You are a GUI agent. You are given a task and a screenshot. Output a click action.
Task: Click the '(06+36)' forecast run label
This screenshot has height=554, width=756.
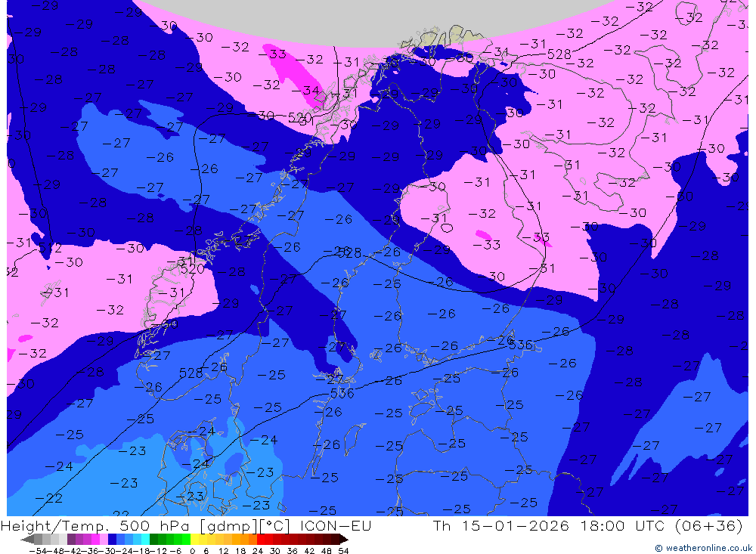(x=709, y=525)
